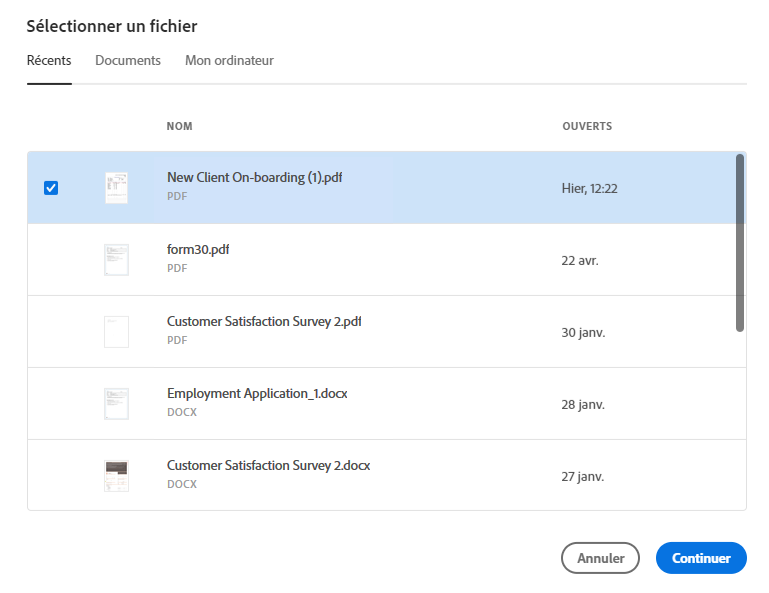The image size is (769, 593).
Task: Click the New Client On-boarding (1).pdf name
Action: [255, 178]
